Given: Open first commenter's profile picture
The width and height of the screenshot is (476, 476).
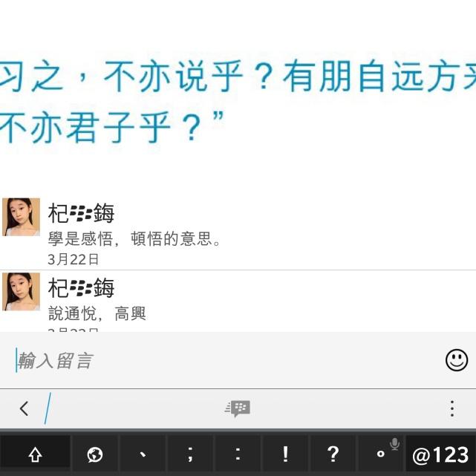Looking at the screenshot, I should point(22,217).
